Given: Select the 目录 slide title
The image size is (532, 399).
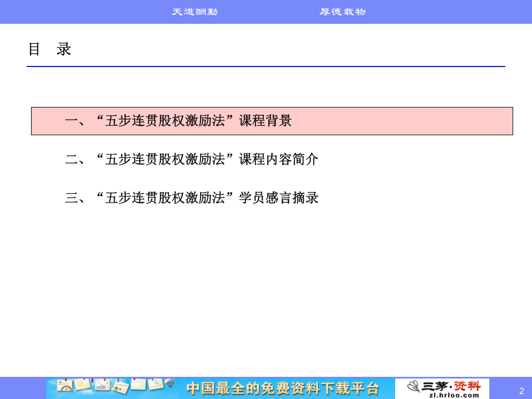Looking at the screenshot, I should [x=49, y=49].
